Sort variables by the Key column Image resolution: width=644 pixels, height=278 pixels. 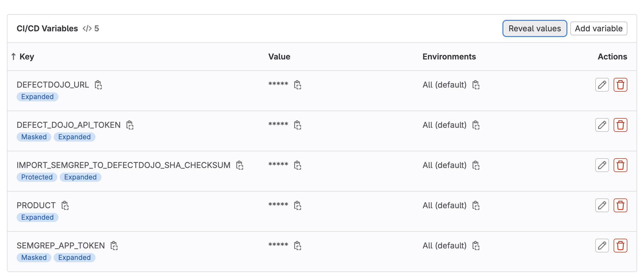pyautogui.click(x=26, y=57)
